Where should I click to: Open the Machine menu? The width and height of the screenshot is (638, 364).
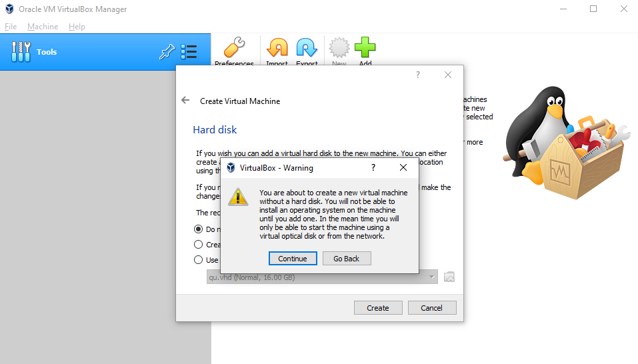[43, 27]
